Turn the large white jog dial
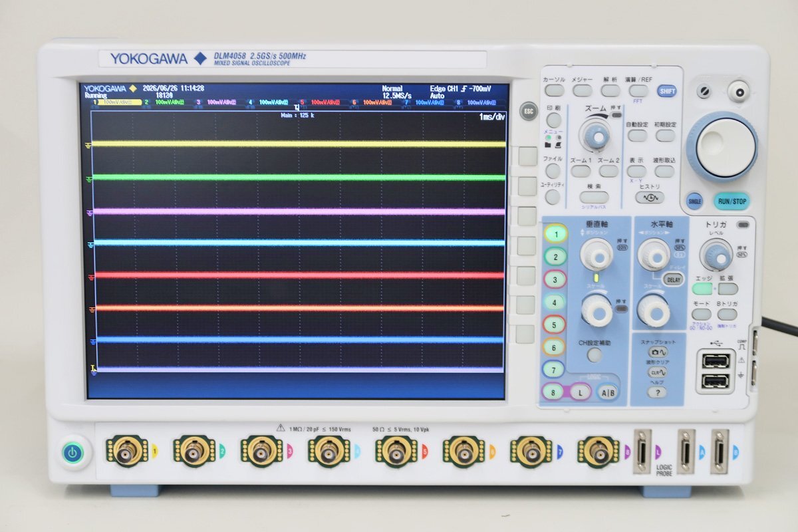The height and width of the screenshot is (532, 798). tap(723, 146)
